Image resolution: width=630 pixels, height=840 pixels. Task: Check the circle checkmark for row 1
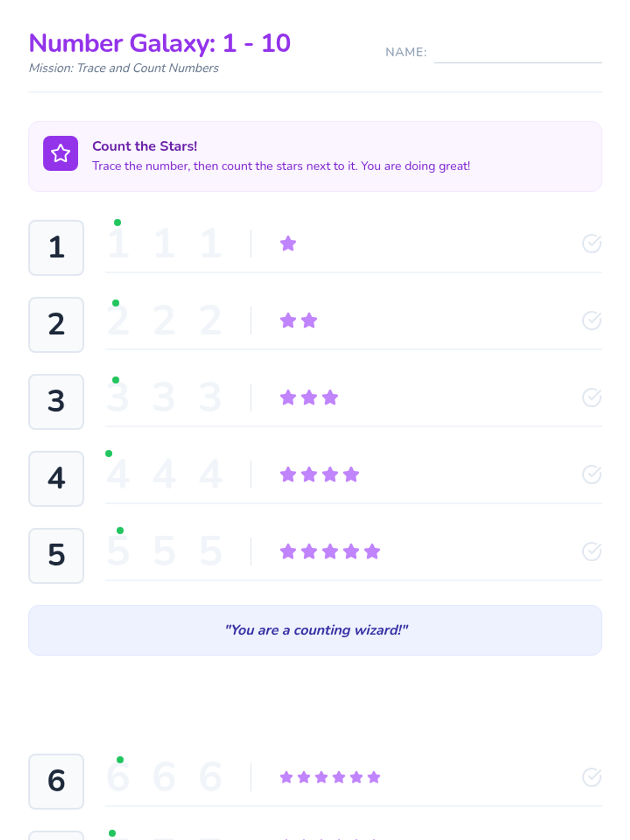point(591,244)
